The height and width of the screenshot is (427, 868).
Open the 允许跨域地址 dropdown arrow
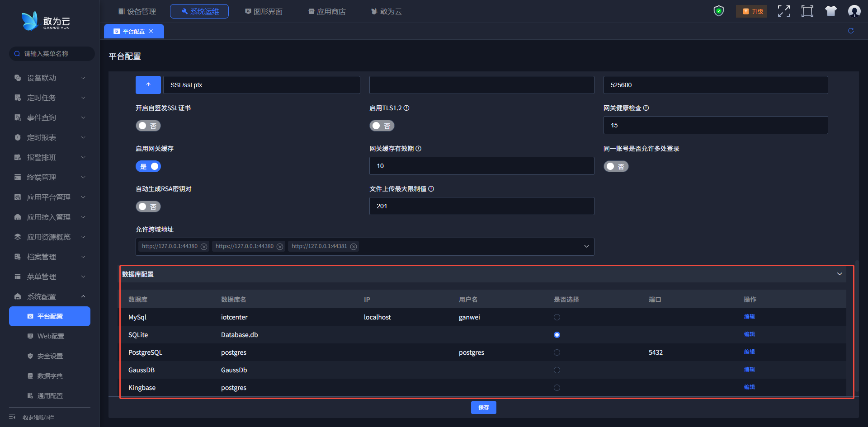(x=586, y=246)
